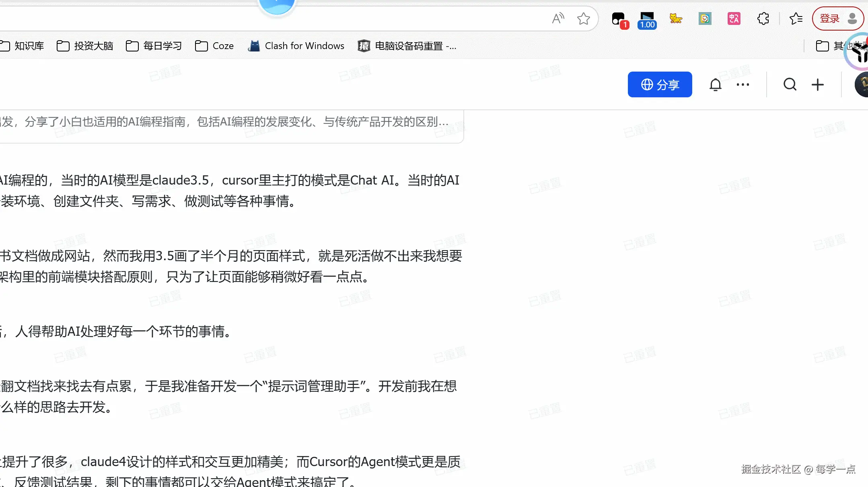Viewport: 868px width, 487px height.
Task: Toggle the add-to-favorites star
Action: pyautogui.click(x=584, y=18)
